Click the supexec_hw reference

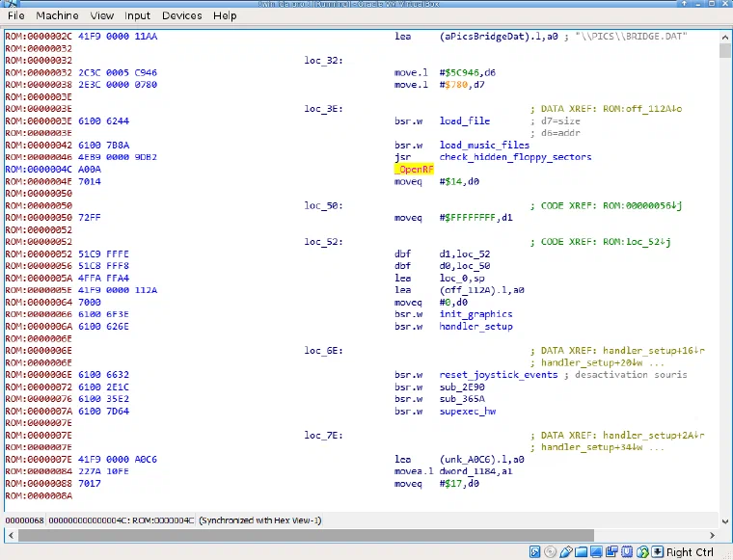point(468,411)
